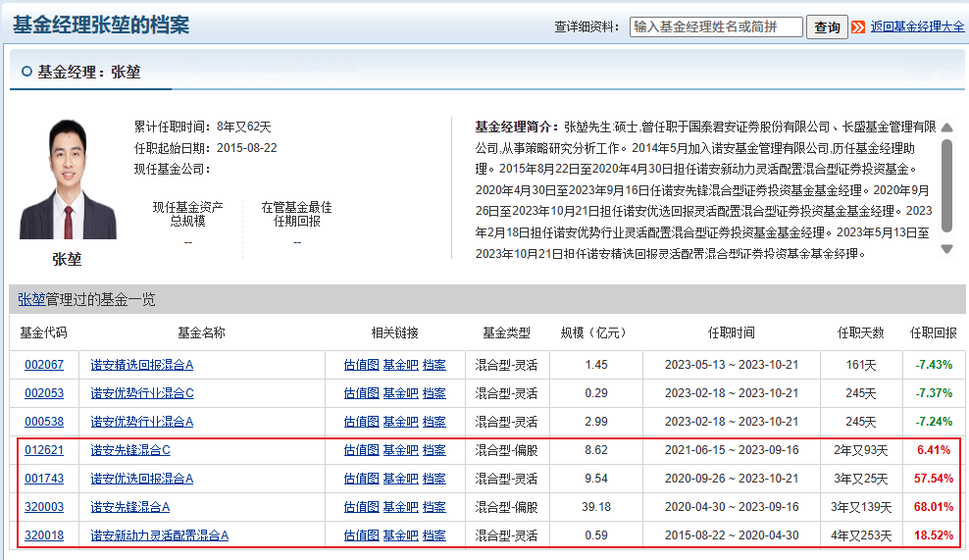Viewport: 969px width, 560px height.
Task: Open the 基金吧 link for 诺安先锋混合C
Action: tap(400, 450)
